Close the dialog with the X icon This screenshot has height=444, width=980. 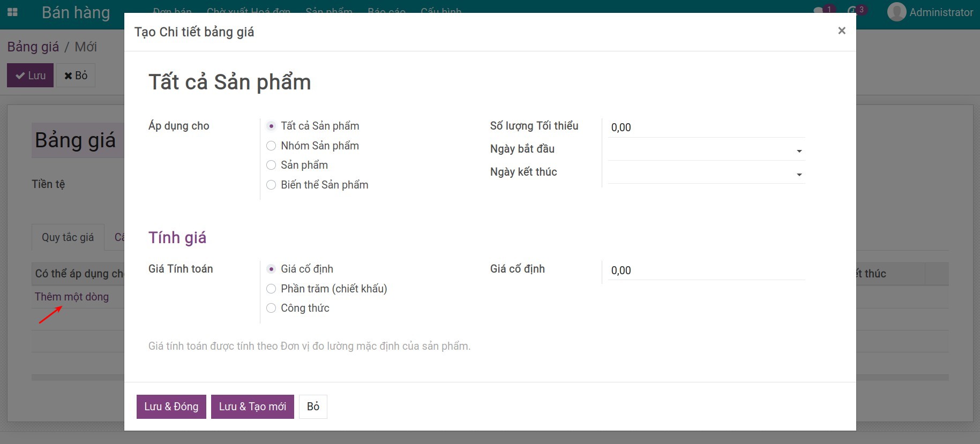pyautogui.click(x=842, y=31)
